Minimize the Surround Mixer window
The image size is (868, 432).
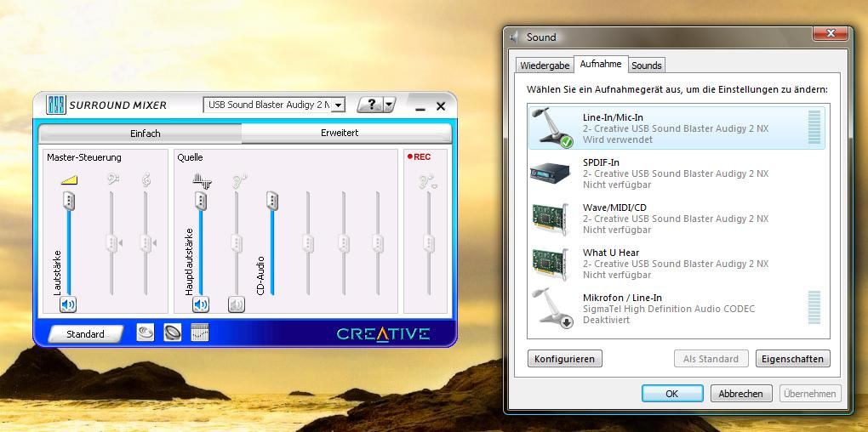(420, 107)
